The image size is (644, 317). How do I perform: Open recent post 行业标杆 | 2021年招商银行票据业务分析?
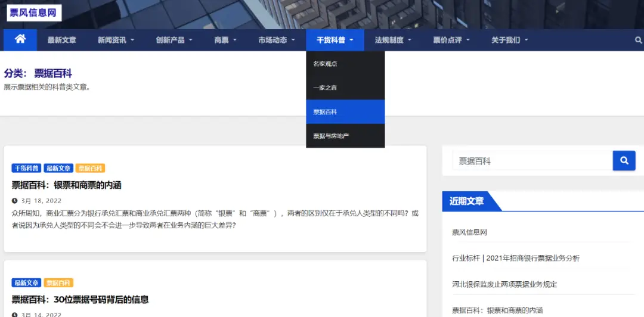516,258
